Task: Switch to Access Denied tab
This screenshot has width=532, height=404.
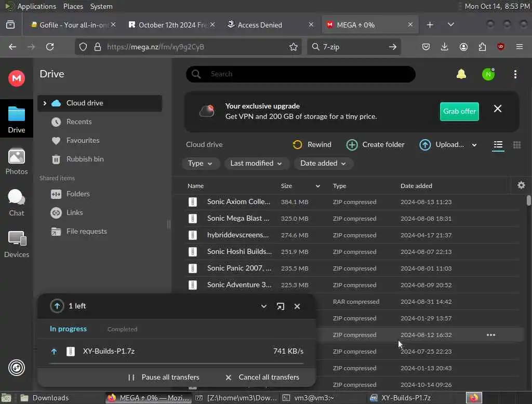Action: [271, 25]
